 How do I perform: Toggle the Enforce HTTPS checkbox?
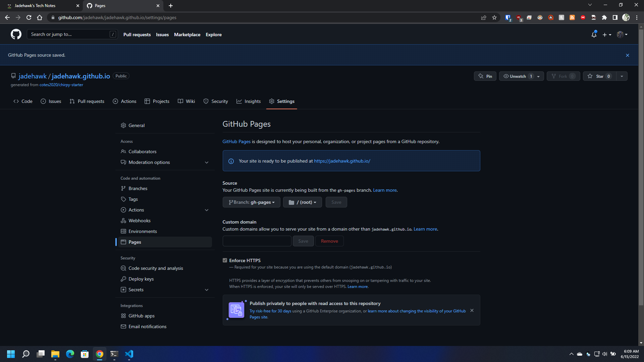tap(225, 260)
